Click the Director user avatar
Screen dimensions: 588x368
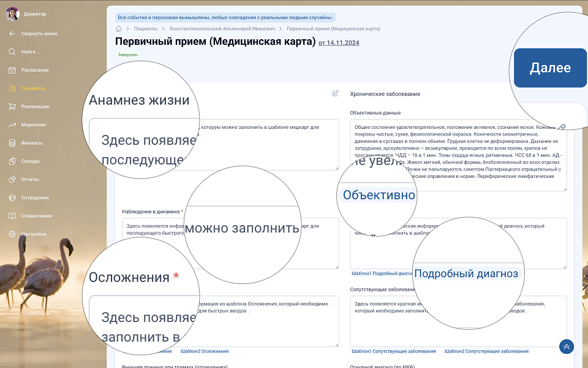coord(12,13)
